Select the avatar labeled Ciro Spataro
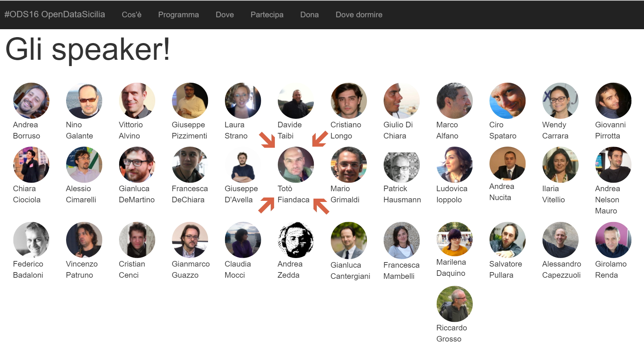This screenshot has height=346, width=644. [507, 101]
